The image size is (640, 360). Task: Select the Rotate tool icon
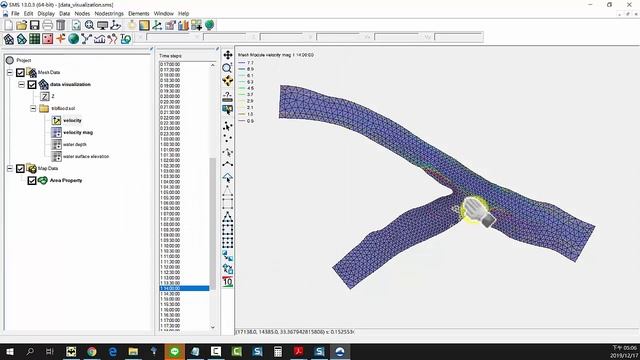(228, 81)
